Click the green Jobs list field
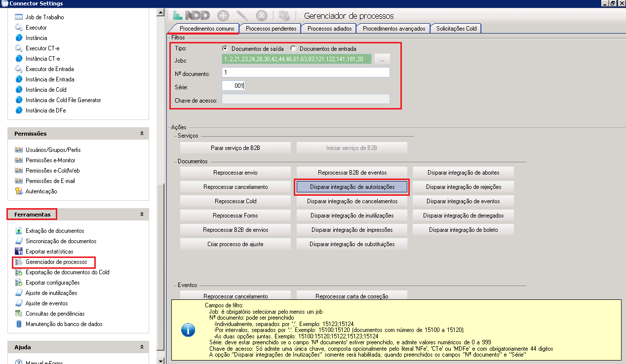Viewport: 626px width, 364px height. coord(297,59)
